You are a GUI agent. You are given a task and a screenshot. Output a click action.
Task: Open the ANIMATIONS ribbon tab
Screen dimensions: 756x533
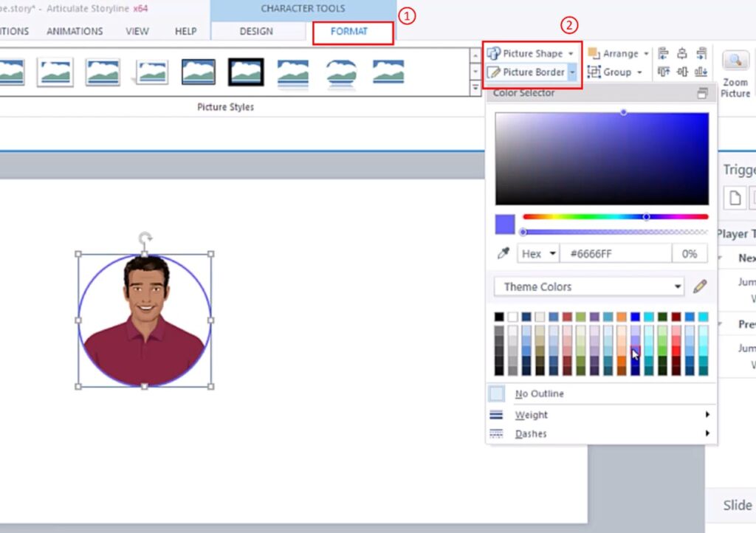74,31
